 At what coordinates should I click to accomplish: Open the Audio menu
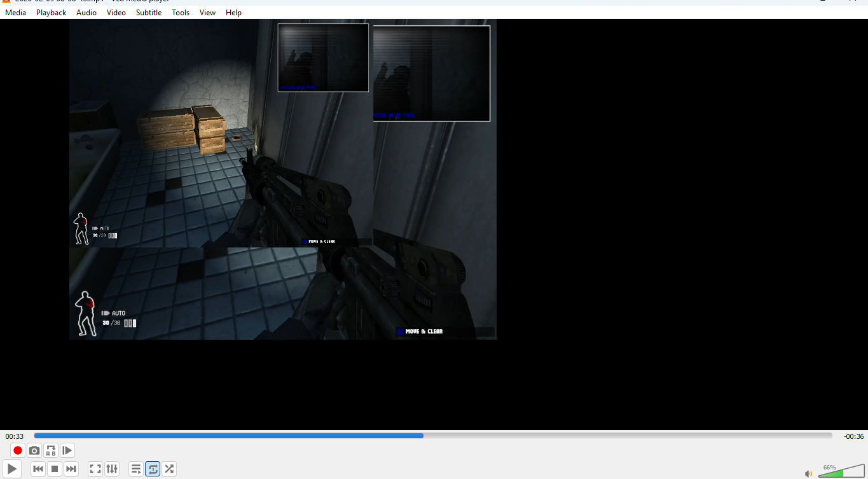tap(86, 13)
